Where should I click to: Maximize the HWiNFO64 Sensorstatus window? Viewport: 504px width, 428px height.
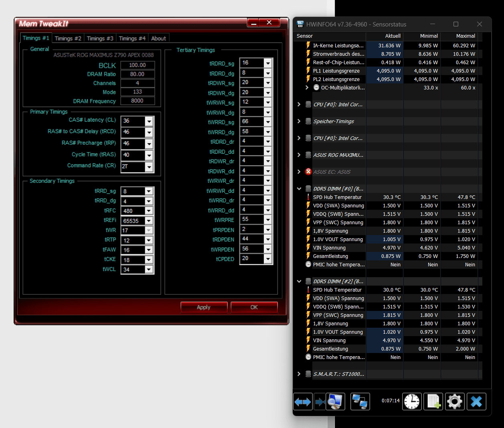point(456,24)
